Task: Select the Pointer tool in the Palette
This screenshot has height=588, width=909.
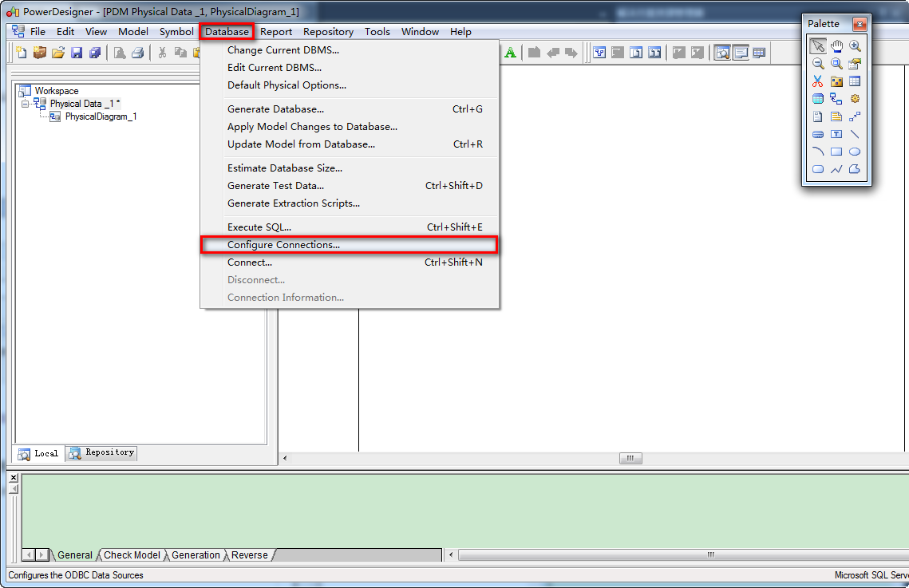Action: coord(818,45)
